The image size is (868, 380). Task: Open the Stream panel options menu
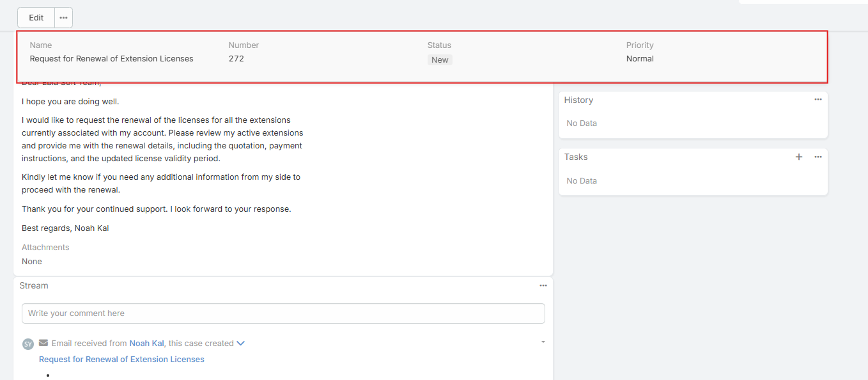point(543,286)
